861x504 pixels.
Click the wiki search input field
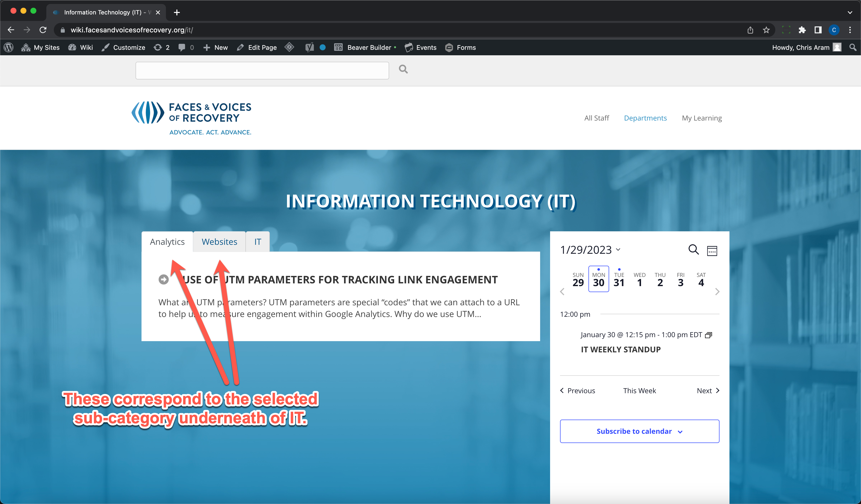262,70
